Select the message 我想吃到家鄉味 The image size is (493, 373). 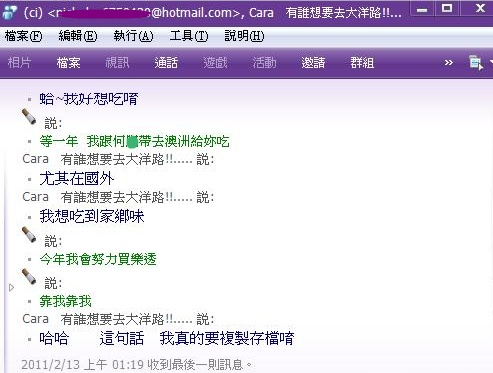click(92, 217)
